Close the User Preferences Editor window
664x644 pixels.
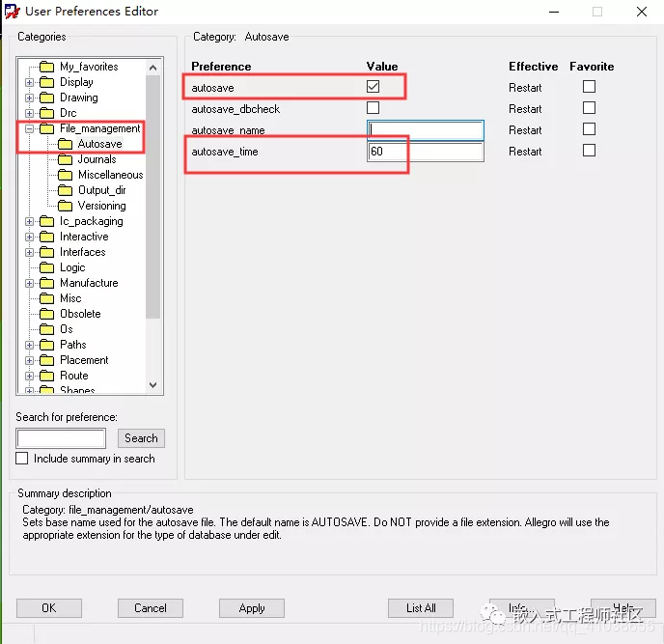point(642,12)
